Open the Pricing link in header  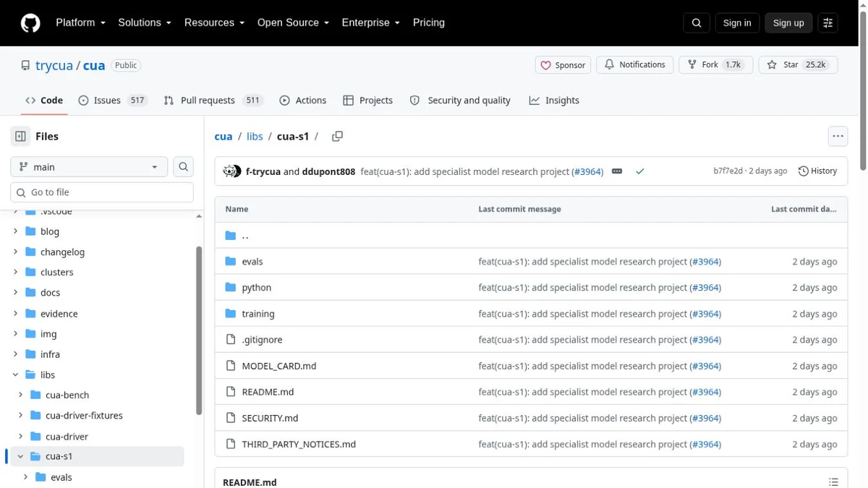tap(429, 22)
